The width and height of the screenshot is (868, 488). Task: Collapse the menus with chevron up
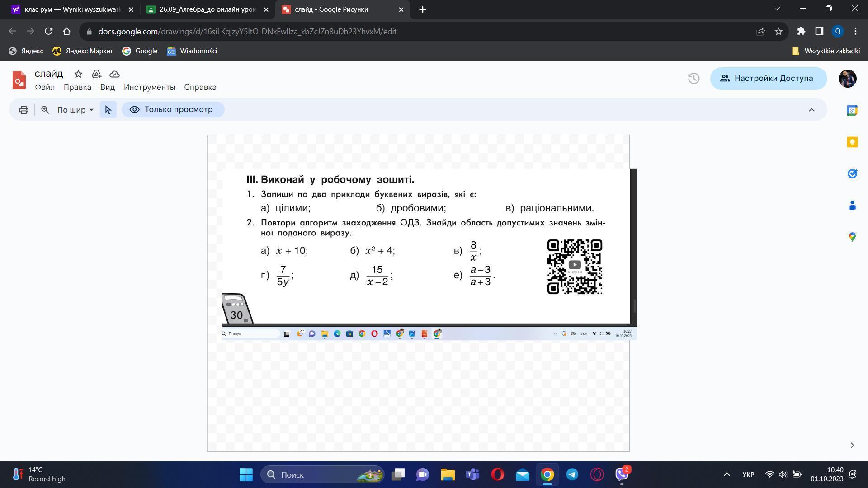[811, 110]
